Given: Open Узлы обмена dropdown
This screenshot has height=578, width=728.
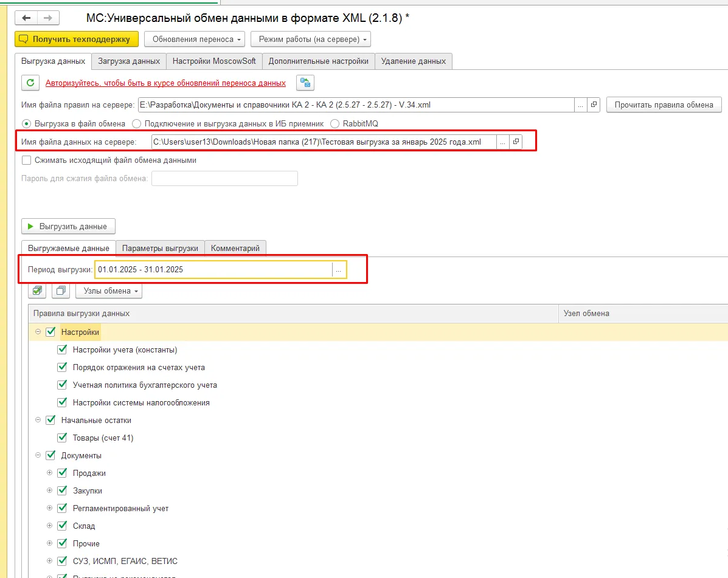Looking at the screenshot, I should click(109, 291).
